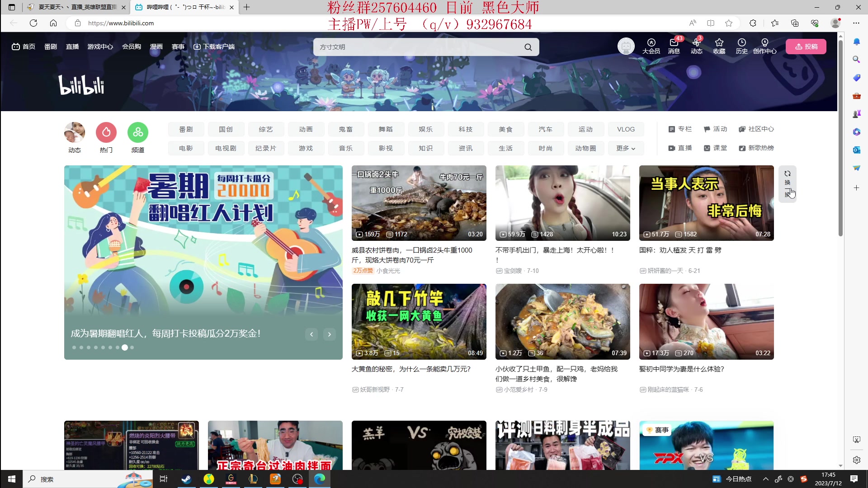Open the red 热门 hot icon
This screenshot has height=488, width=868.
pos(106,132)
